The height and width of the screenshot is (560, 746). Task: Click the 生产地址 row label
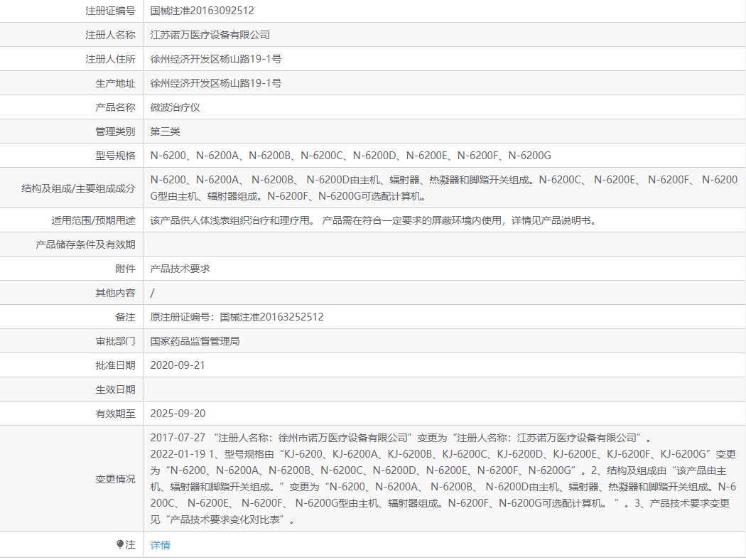(116, 83)
